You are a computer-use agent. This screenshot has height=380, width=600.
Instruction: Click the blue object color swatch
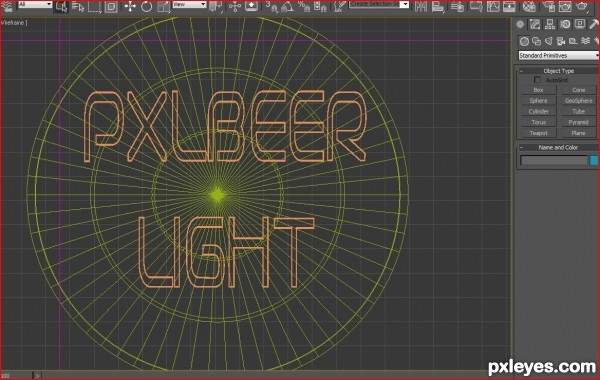[x=593, y=160]
